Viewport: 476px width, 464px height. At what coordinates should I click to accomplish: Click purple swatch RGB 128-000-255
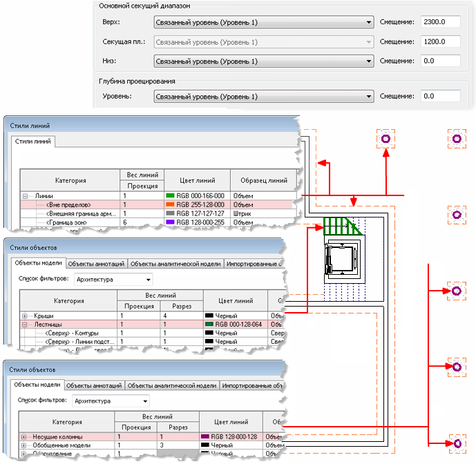click(171, 222)
